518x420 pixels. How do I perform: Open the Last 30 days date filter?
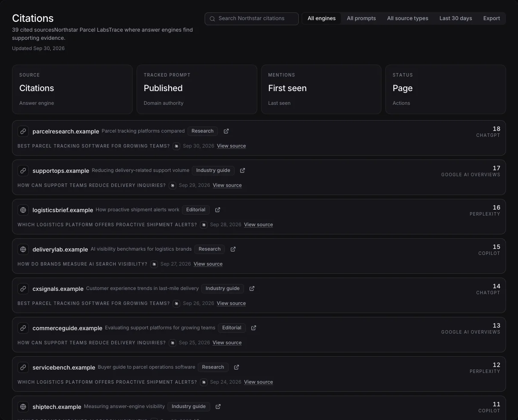coord(455,18)
